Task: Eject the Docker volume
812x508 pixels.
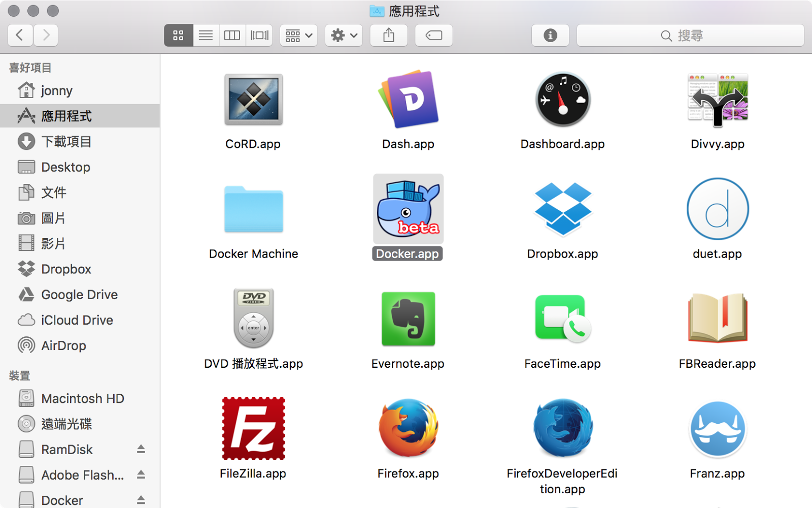Action: [x=141, y=500]
